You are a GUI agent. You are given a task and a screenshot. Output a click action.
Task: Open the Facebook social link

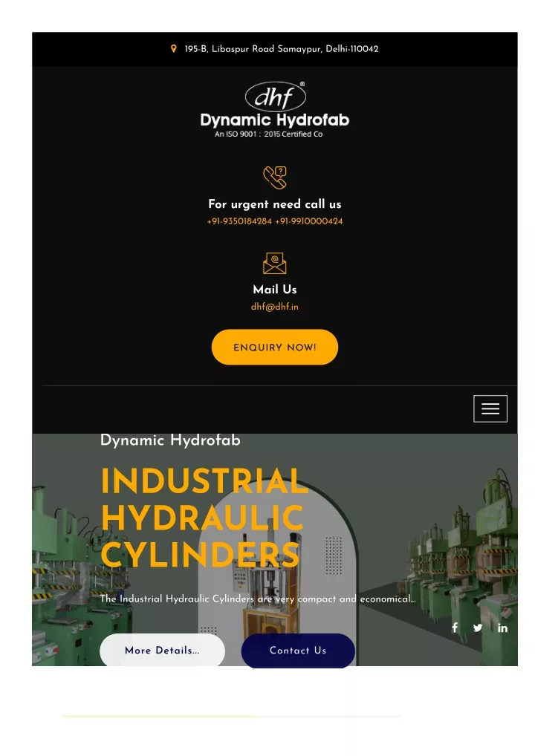coord(455,628)
